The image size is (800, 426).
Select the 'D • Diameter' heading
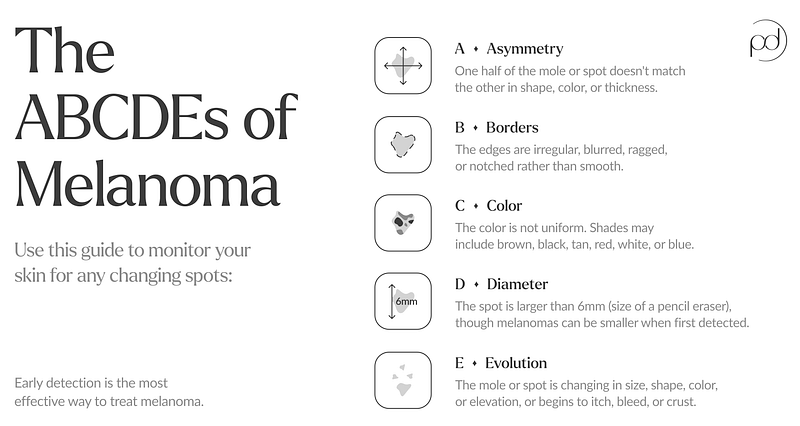pyautogui.click(x=501, y=285)
